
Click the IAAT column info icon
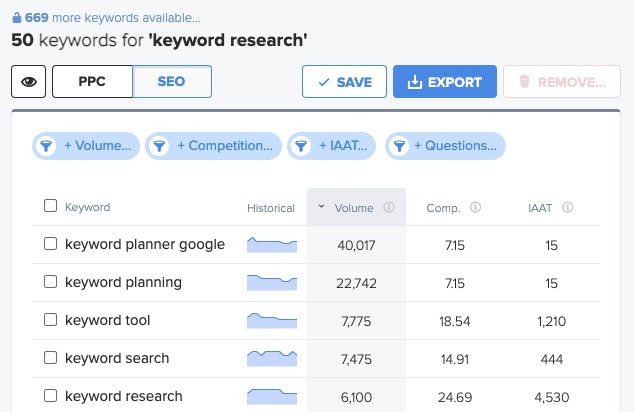tap(568, 208)
